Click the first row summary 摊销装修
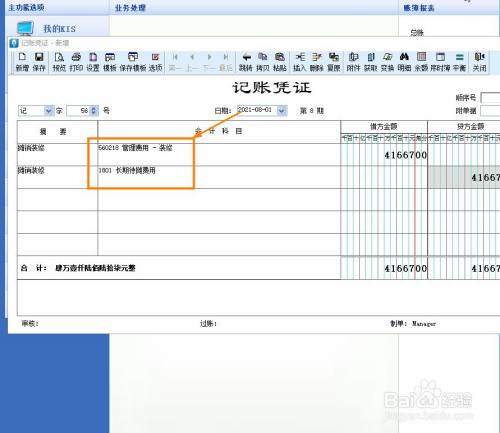This screenshot has width=500, height=433. pos(31,148)
